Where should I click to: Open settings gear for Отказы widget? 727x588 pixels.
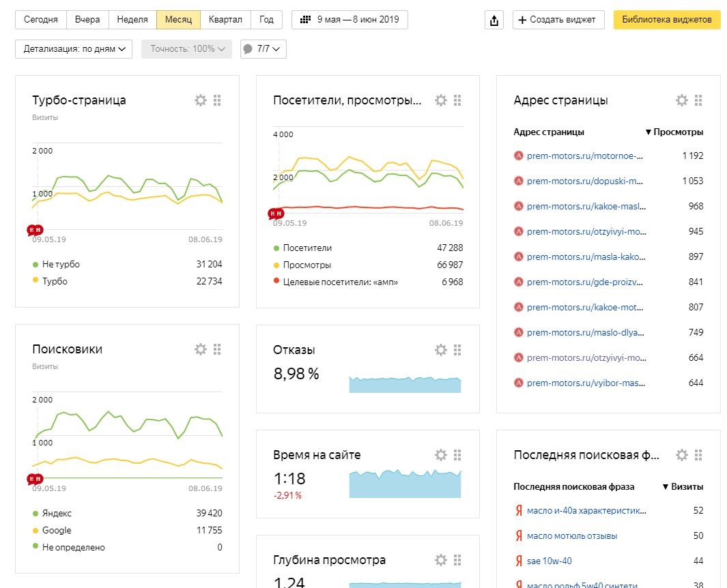(441, 350)
